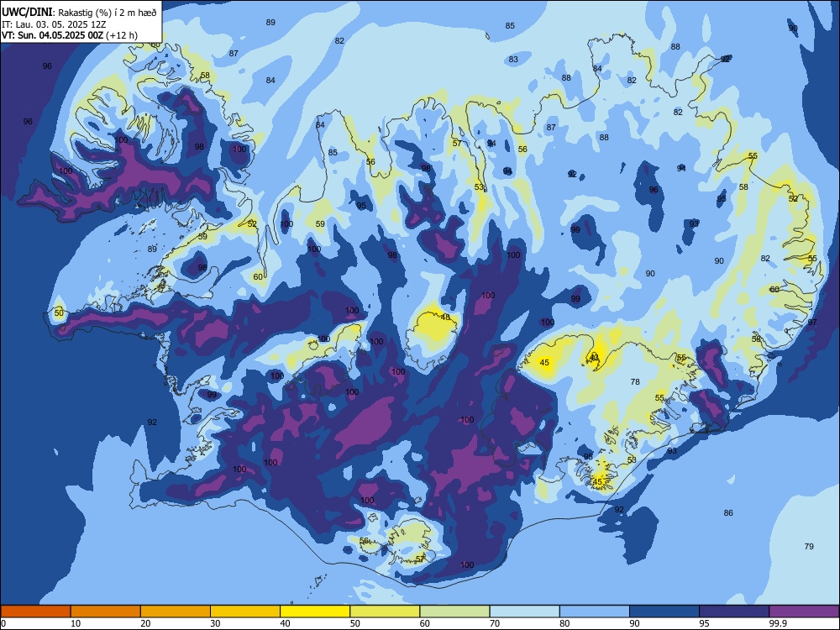Select the golden 30–40 legend swatch
Viewport: 840px width, 630px height.
(x=245, y=612)
